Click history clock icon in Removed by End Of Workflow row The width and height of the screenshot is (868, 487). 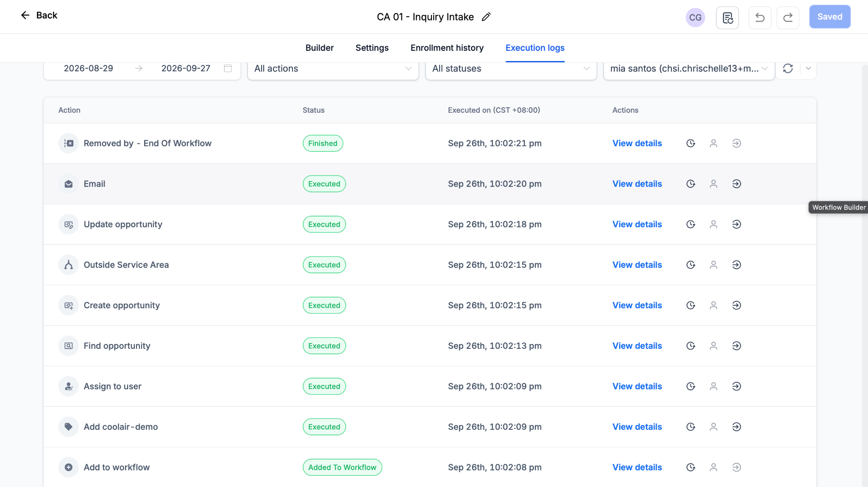[x=690, y=143]
